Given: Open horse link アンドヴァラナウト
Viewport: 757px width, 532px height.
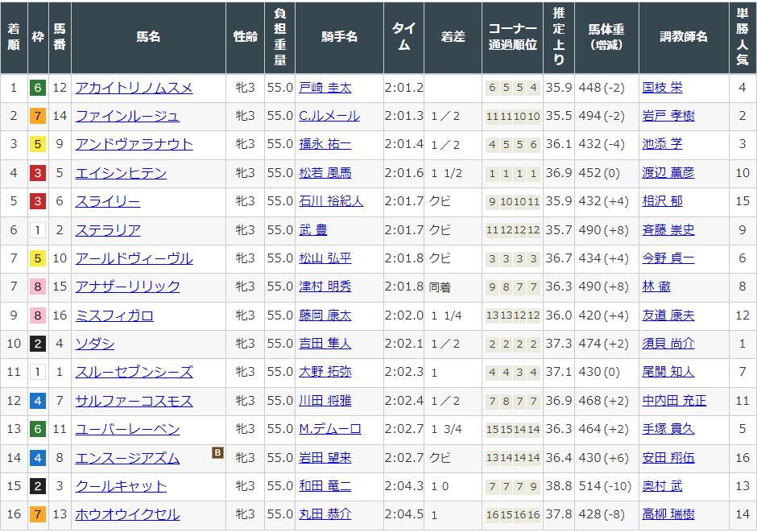Looking at the screenshot, I should pyautogui.click(x=134, y=144).
